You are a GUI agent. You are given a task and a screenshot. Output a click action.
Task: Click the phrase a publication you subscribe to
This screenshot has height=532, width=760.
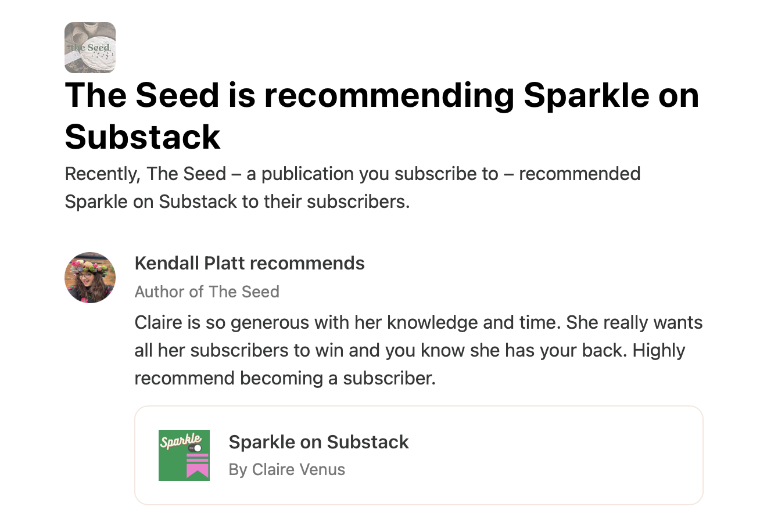(x=372, y=174)
